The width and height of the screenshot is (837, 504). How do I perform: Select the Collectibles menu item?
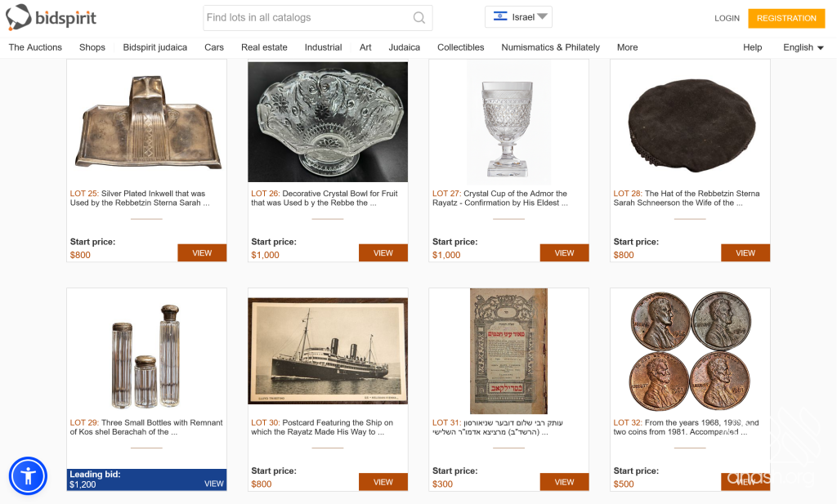point(460,47)
